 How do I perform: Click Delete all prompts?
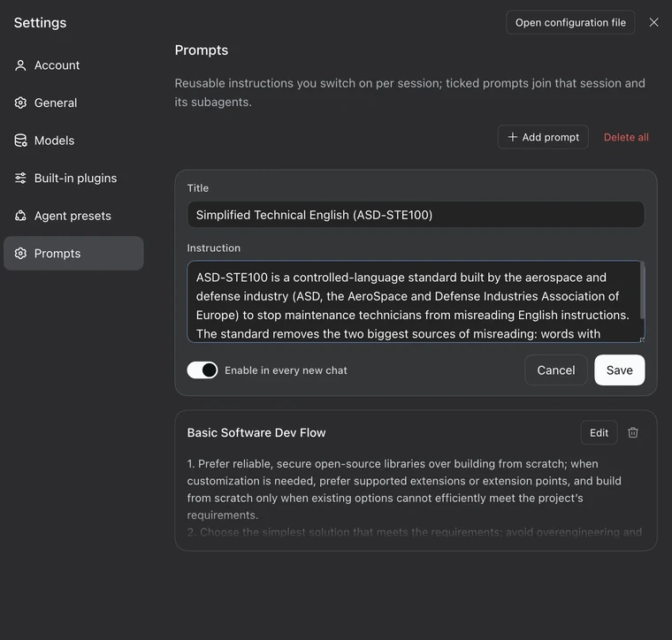626,137
